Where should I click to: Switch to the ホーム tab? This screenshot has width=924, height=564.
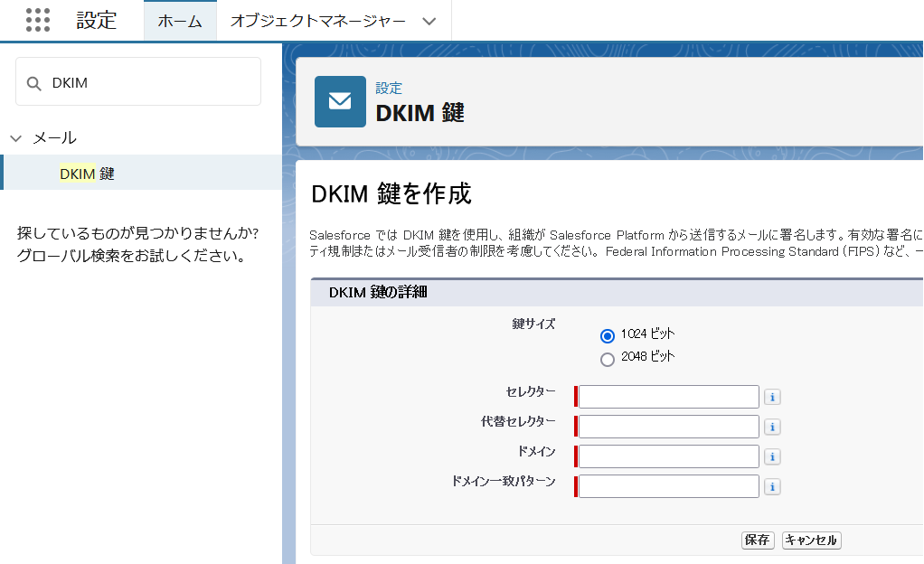[180, 21]
